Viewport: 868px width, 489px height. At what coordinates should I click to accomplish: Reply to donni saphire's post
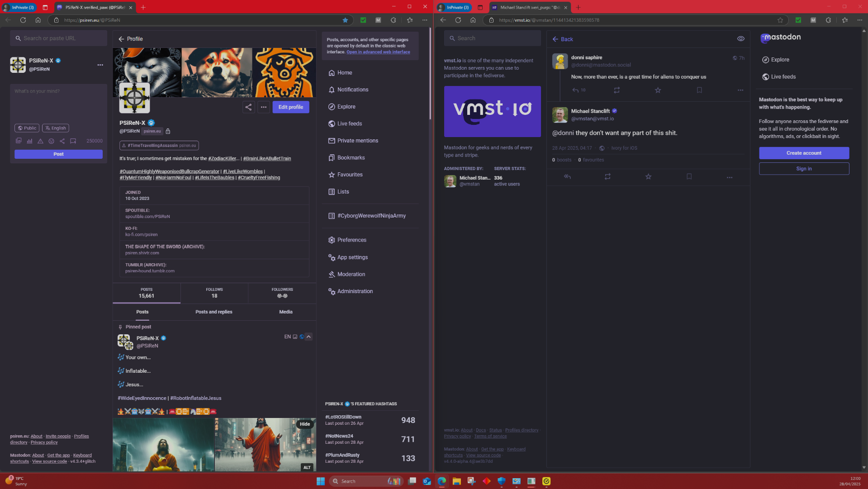pos(575,90)
